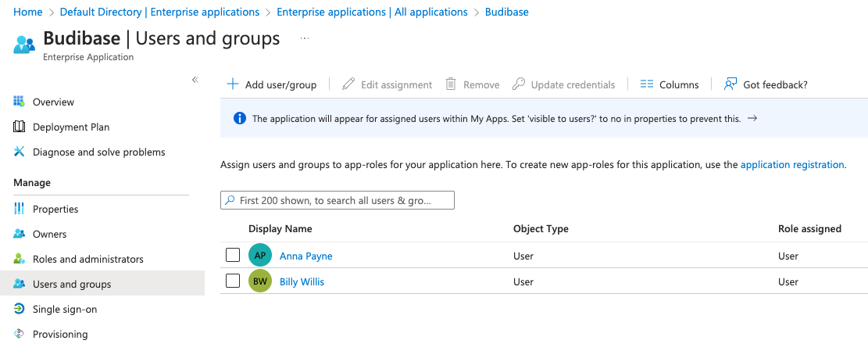The height and width of the screenshot is (344, 868).
Task: Open the application registration link
Action: click(792, 165)
